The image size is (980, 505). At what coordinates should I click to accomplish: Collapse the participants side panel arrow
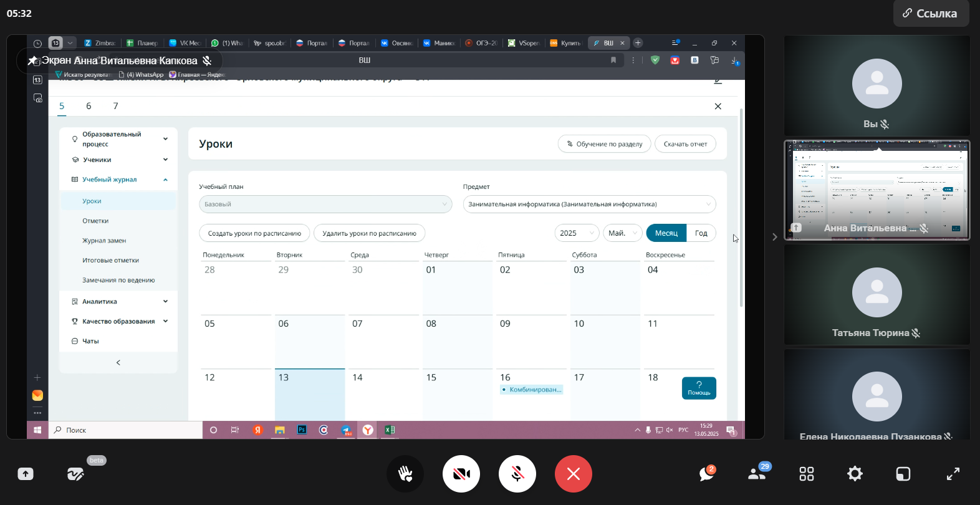tap(775, 237)
